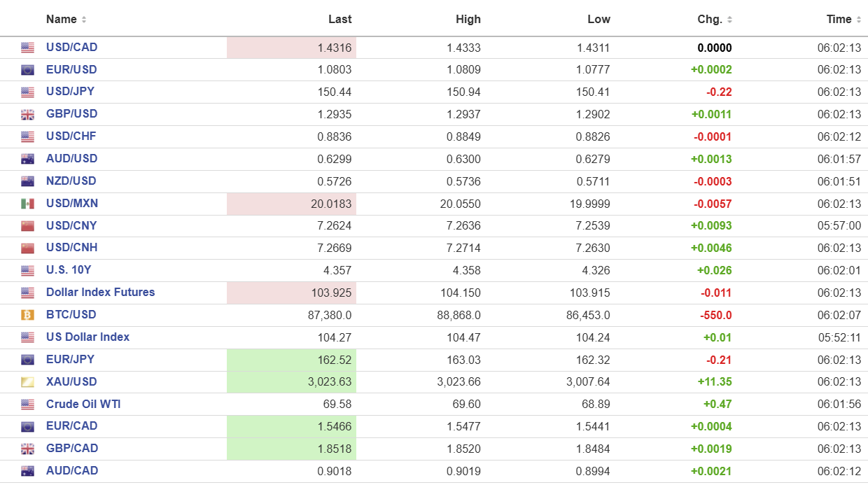Viewport: 868px width, 485px height.
Task: Open the Dollar Index Futures link
Action: coord(100,293)
